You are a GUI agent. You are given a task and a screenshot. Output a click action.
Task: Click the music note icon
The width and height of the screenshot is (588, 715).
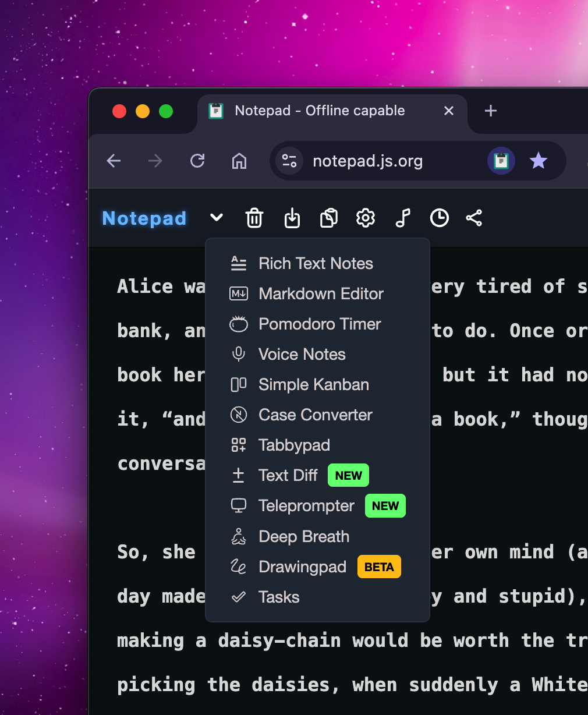click(403, 218)
